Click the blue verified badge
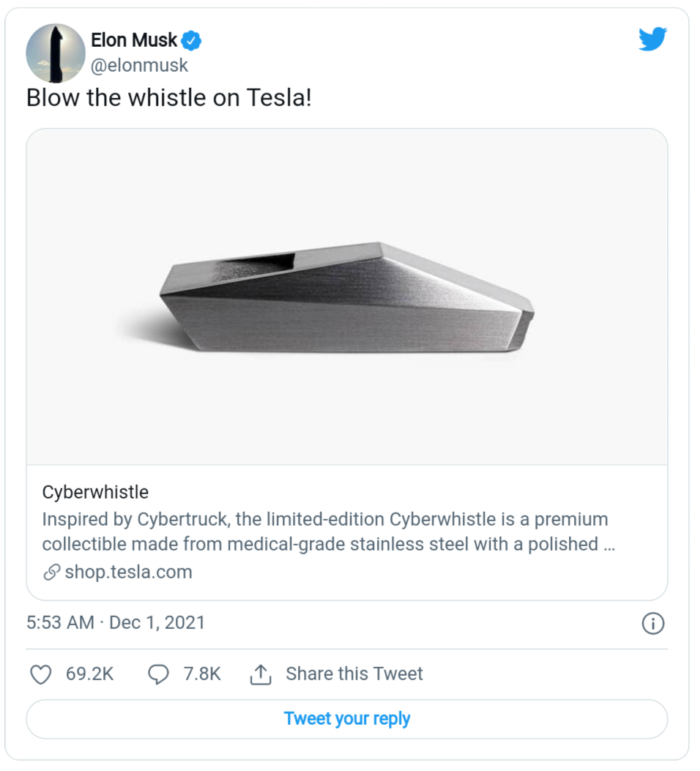Image resolution: width=700 pixels, height=771 pixels. (192, 40)
